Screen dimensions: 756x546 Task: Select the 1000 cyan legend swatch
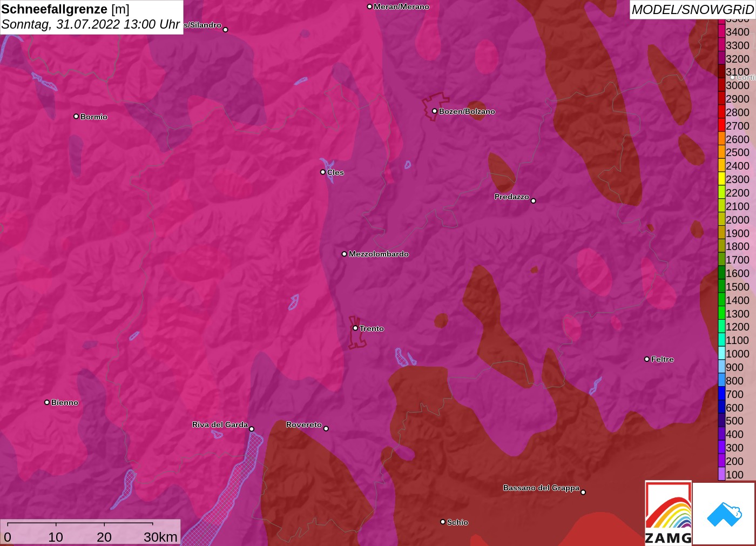click(x=721, y=354)
